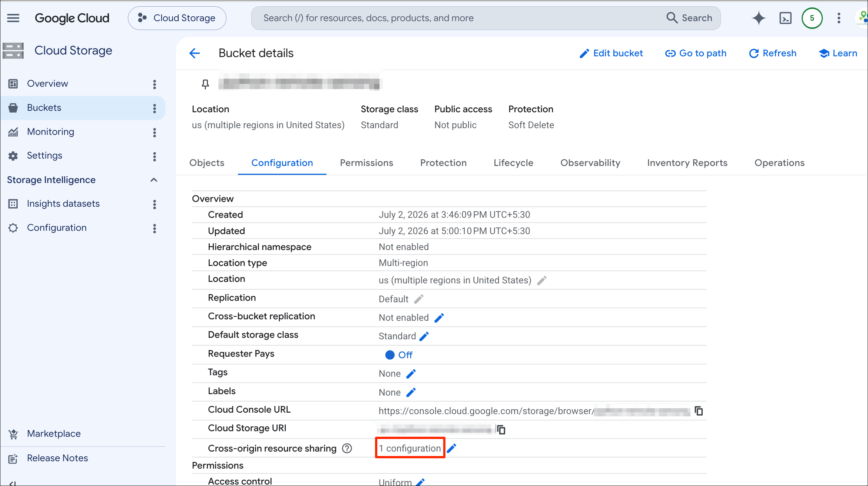This screenshot has width=868, height=486.
Task: Edit the Replication setting pencil icon
Action: (x=419, y=299)
